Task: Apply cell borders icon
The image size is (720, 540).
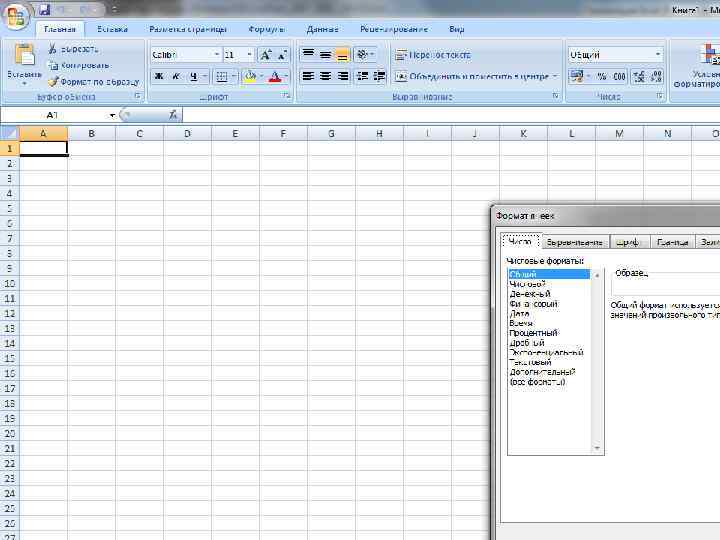Action: coord(221,77)
